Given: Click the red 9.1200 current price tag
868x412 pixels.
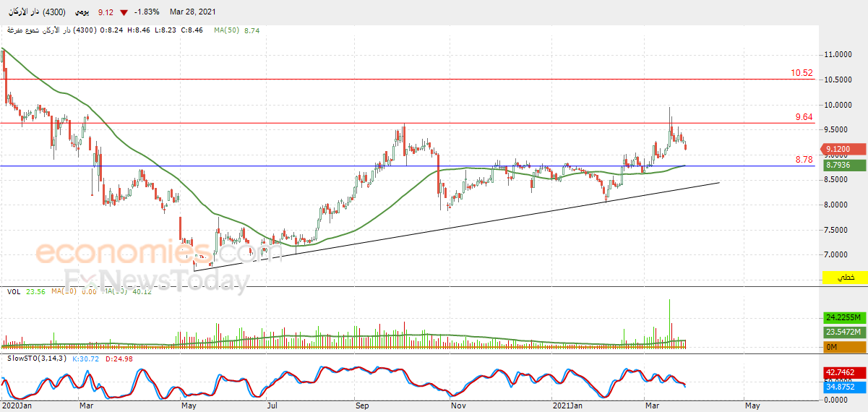Looking at the screenshot, I should click(x=844, y=149).
